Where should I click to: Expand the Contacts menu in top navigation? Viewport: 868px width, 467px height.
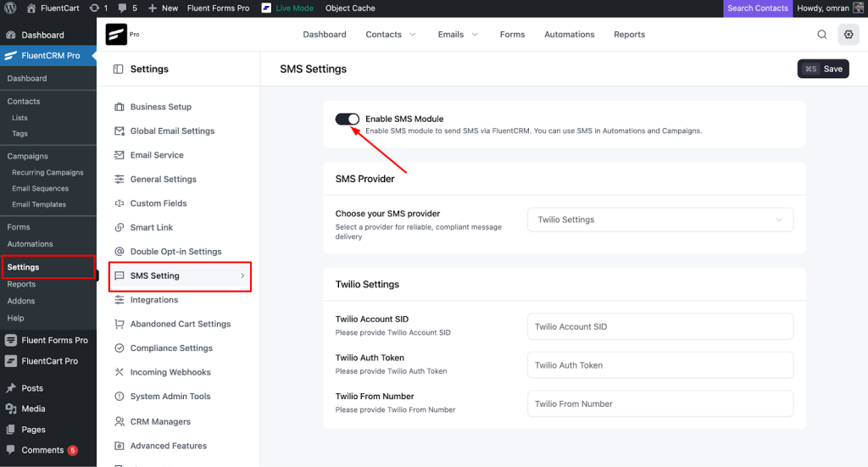click(x=391, y=35)
